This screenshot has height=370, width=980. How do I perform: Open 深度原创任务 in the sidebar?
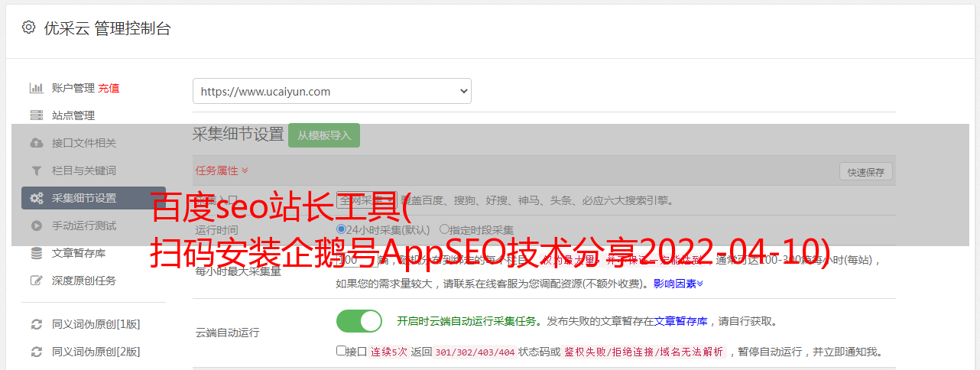click(83, 281)
